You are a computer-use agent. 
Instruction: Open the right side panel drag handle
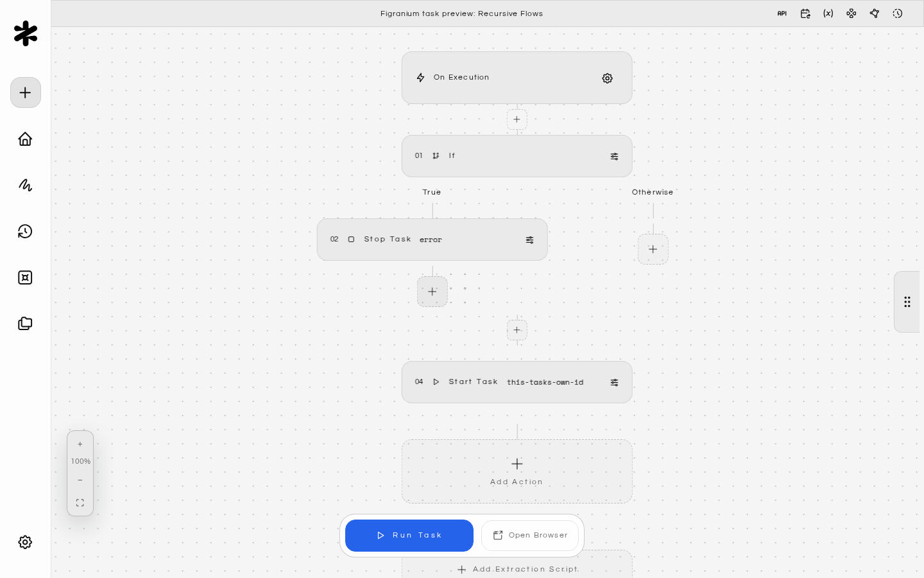[907, 302]
